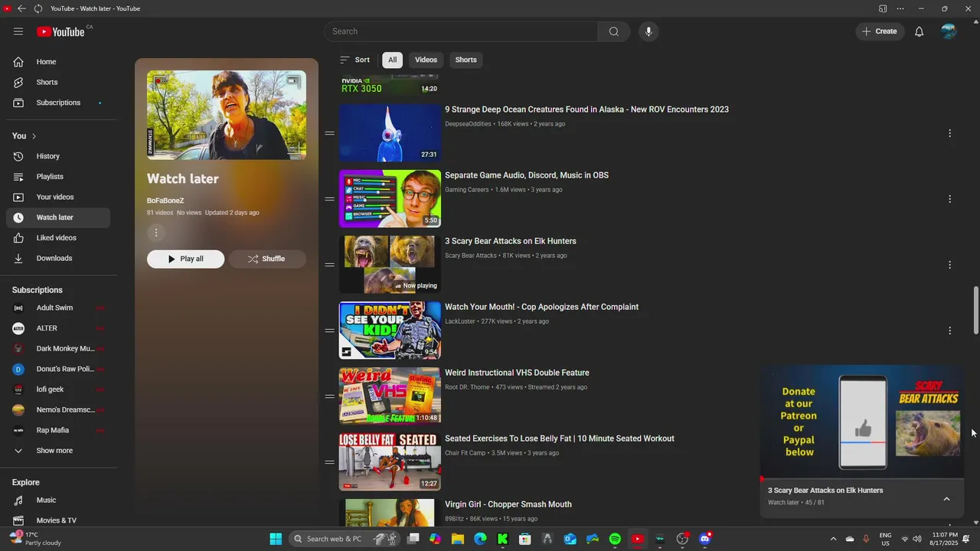This screenshot has width=980, height=551.
Task: Open Virgin Girl - Chopper Smash Mouth title
Action: coord(508,504)
